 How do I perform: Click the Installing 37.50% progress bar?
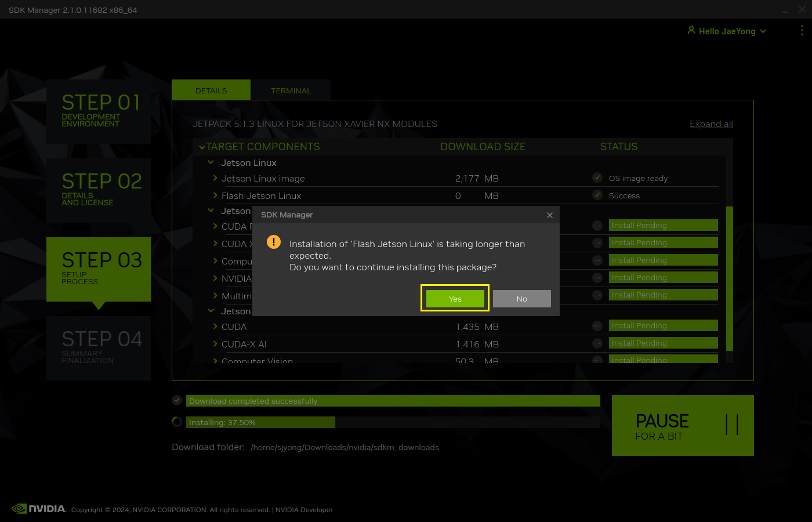coord(393,422)
